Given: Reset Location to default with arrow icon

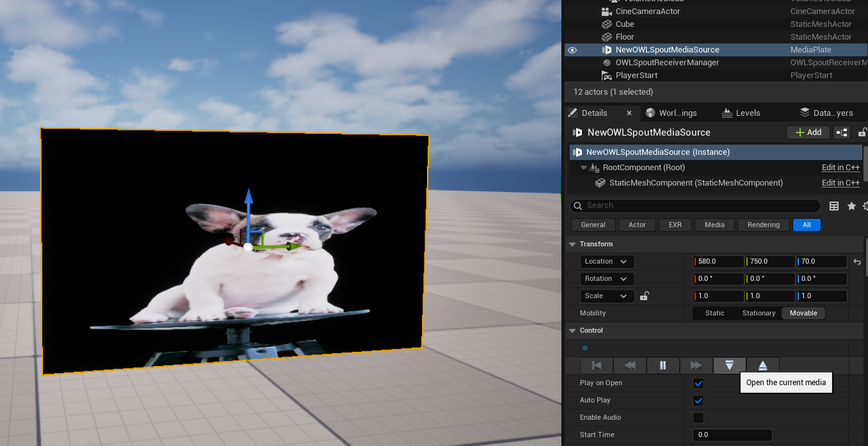Looking at the screenshot, I should pos(857,262).
